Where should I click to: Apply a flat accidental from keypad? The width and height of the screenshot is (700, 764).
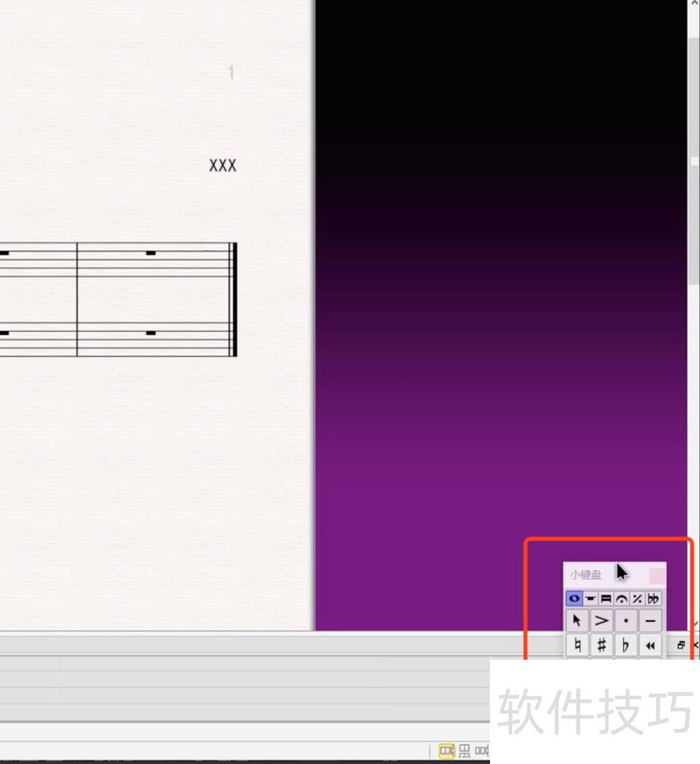[x=626, y=646]
